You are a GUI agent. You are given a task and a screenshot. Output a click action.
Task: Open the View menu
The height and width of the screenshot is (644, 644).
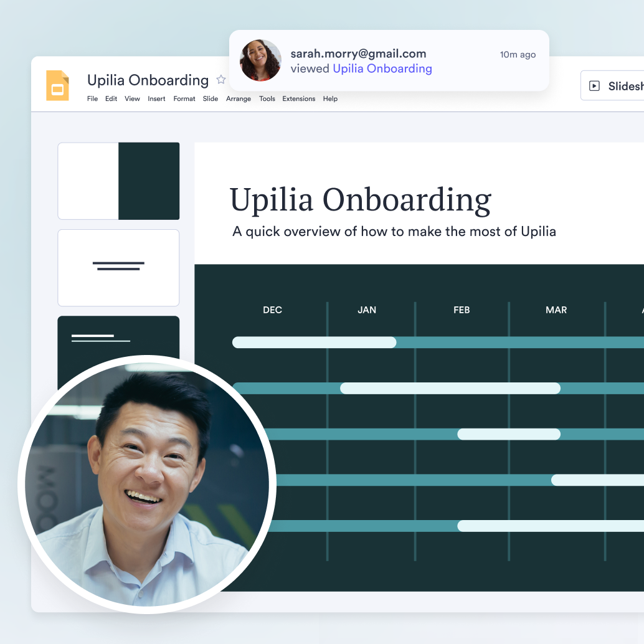(132, 98)
